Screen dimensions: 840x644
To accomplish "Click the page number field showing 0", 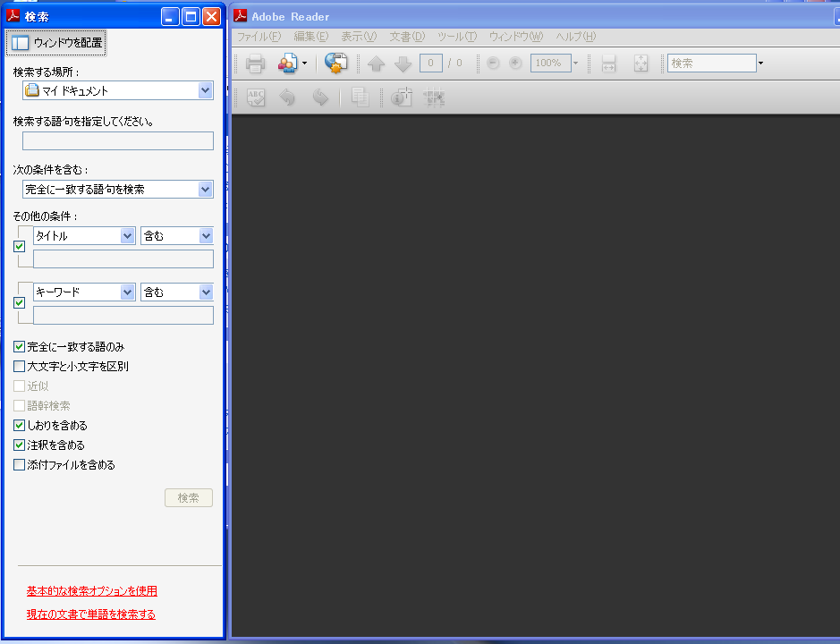I will [430, 63].
